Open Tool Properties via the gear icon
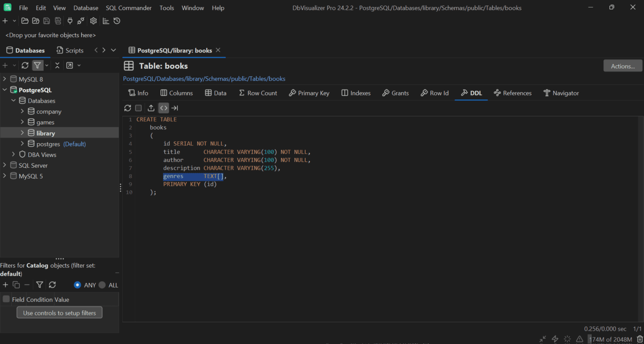 pyautogui.click(x=93, y=21)
